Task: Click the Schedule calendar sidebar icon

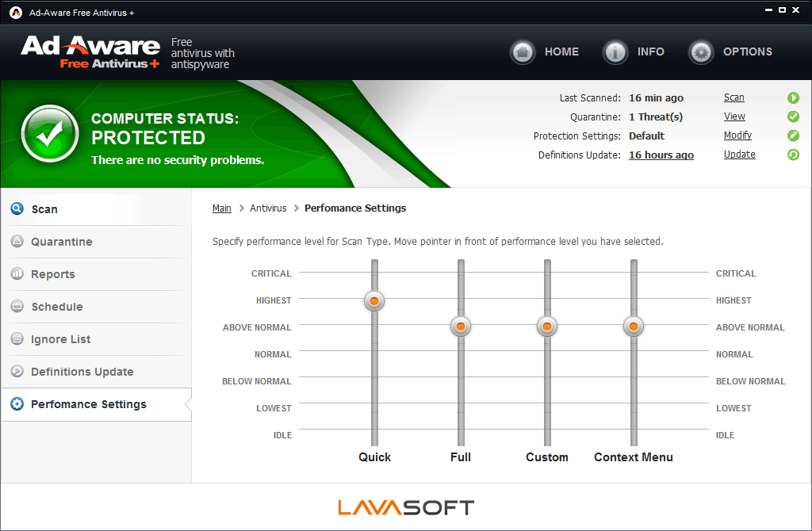Action: click(17, 307)
